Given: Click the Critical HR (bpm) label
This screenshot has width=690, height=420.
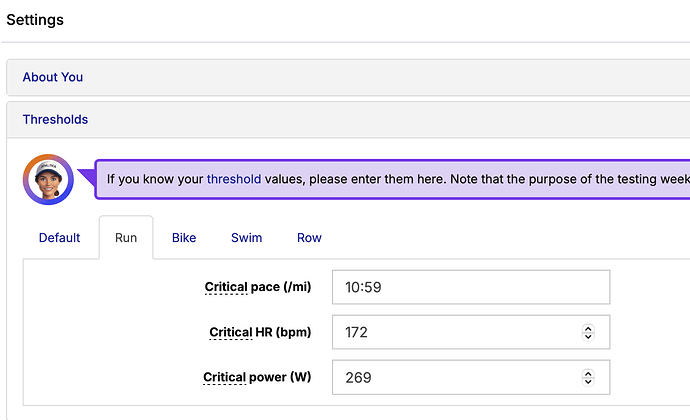Looking at the screenshot, I should pos(260,332).
